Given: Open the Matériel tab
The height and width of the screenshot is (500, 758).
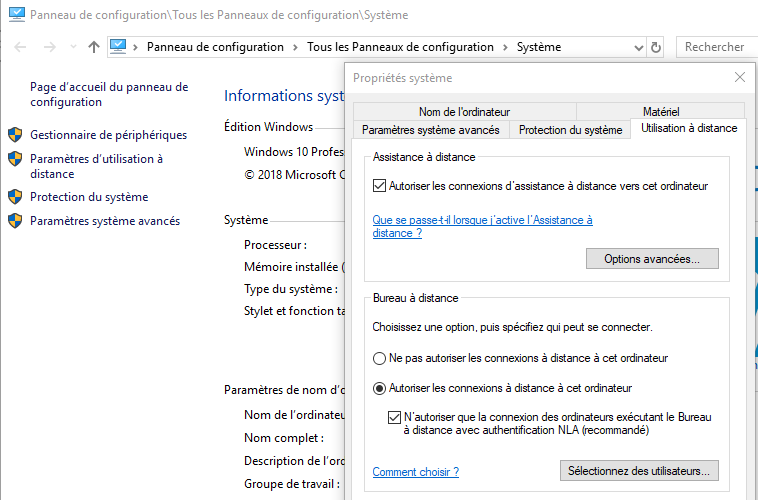Looking at the screenshot, I should point(661,112).
